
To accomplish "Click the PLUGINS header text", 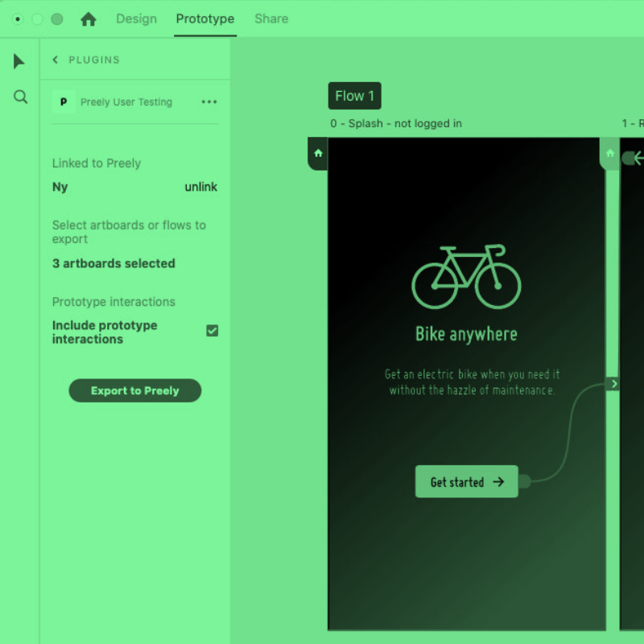I will pyautogui.click(x=94, y=60).
